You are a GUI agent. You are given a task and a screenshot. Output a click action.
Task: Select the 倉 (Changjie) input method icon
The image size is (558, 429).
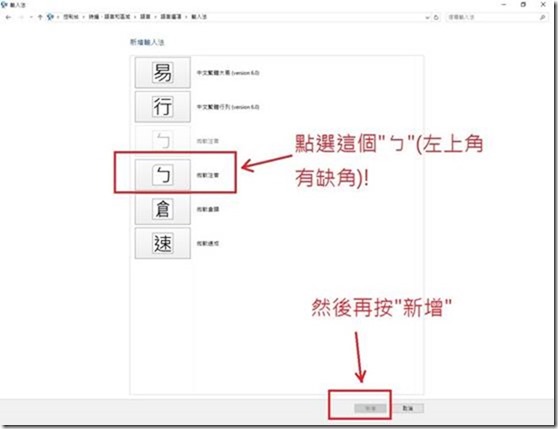(x=163, y=209)
